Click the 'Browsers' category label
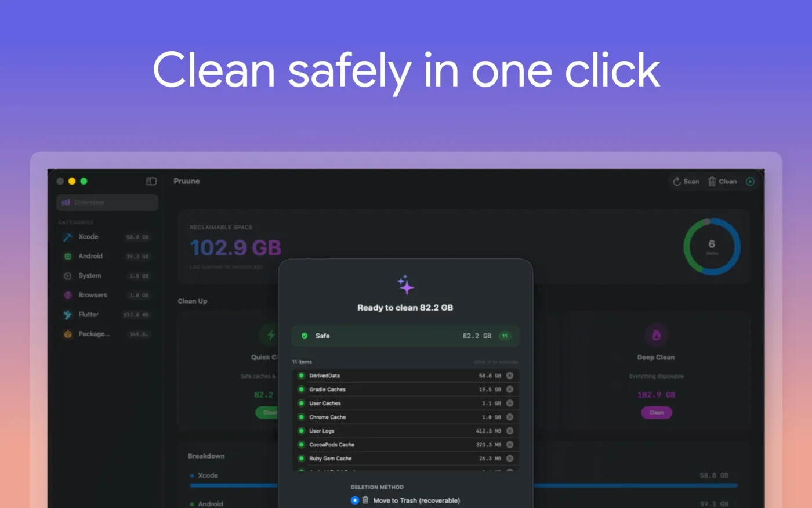Viewport: 812px width, 508px height. pyautogui.click(x=93, y=295)
